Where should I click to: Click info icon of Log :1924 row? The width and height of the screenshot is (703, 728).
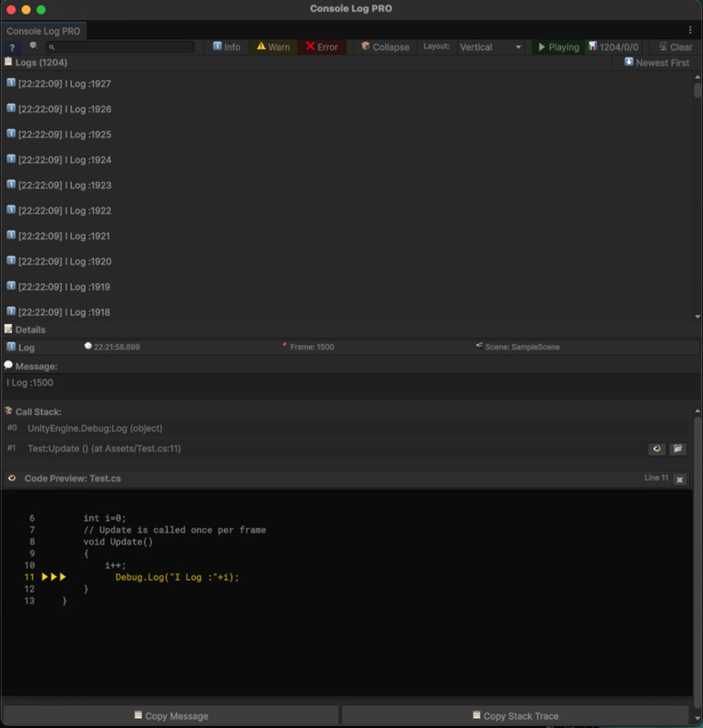tap(11, 158)
